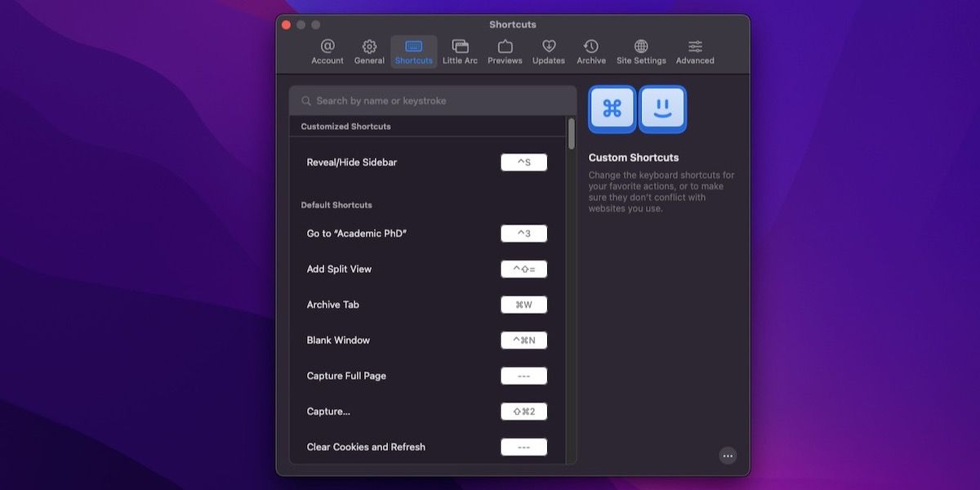Set a shortcut for Clear Cookies and Refresh
The image size is (980, 490).
click(523, 447)
